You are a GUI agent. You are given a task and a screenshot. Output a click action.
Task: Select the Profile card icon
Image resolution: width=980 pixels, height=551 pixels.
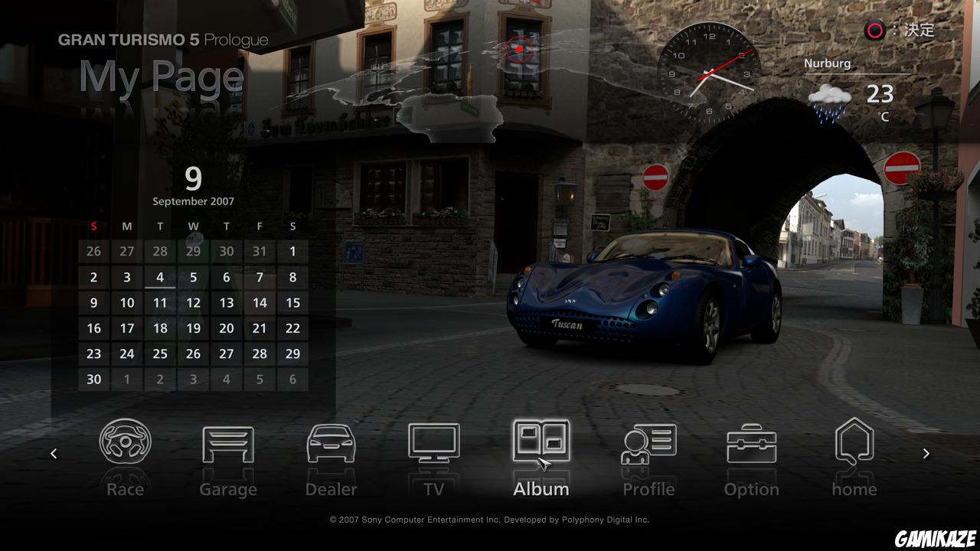[648, 444]
